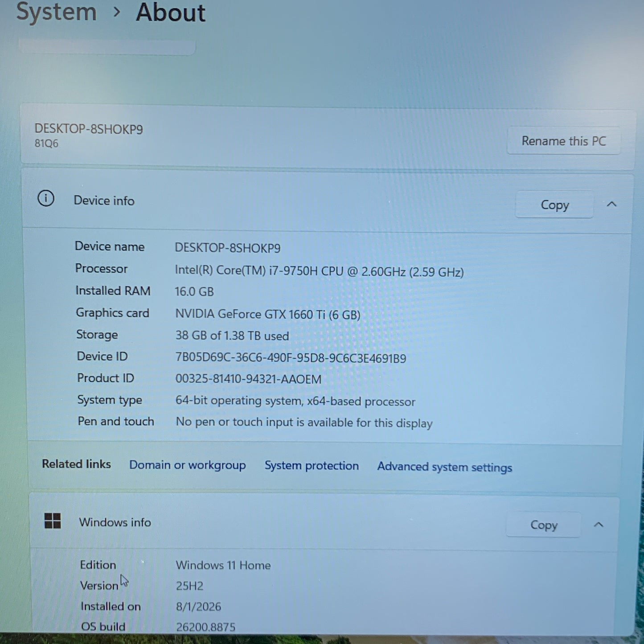The height and width of the screenshot is (644, 644).
Task: Click System type value 64-bit operating system
Action: pos(295,401)
